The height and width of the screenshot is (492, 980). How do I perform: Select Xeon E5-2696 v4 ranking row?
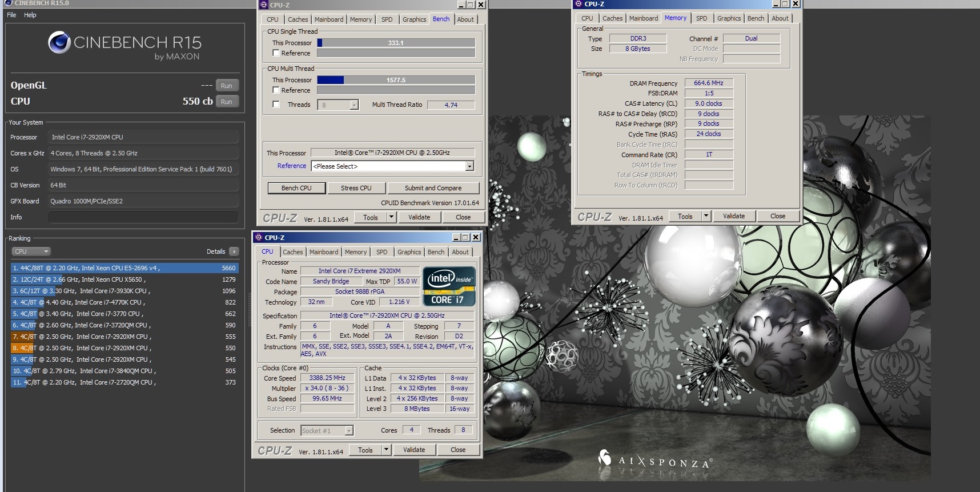pyautogui.click(x=124, y=268)
